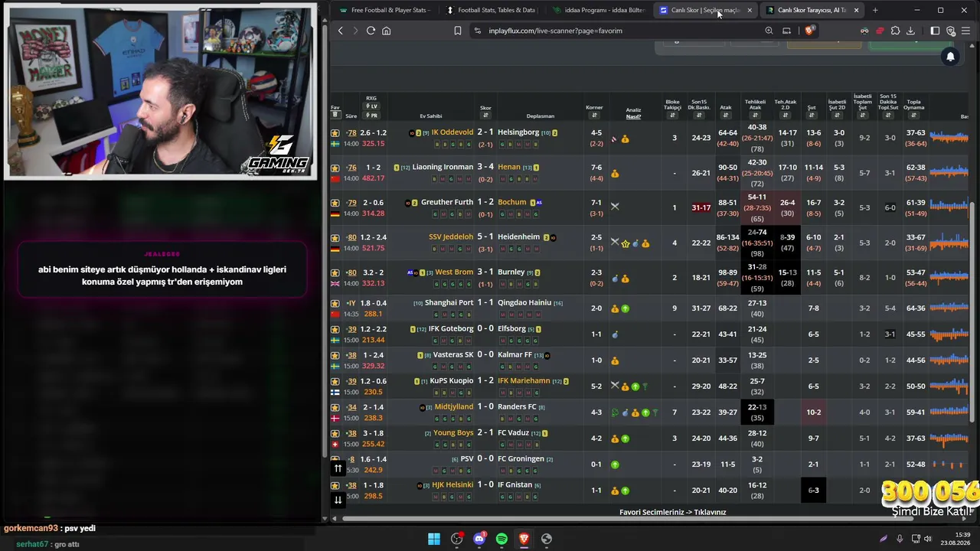Go back to the previous browser page

tap(341, 31)
